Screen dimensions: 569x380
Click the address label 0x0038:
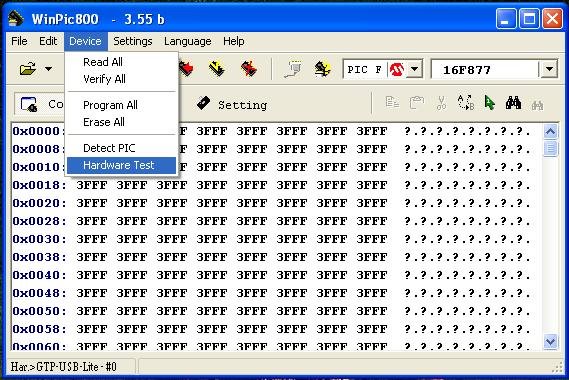tap(40, 257)
